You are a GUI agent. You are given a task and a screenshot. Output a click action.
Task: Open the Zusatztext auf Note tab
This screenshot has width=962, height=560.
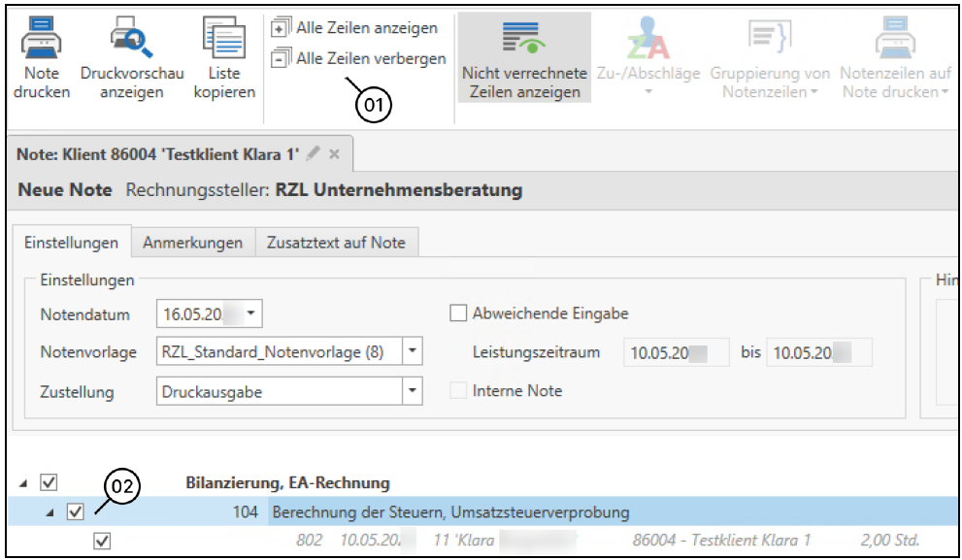(x=336, y=244)
